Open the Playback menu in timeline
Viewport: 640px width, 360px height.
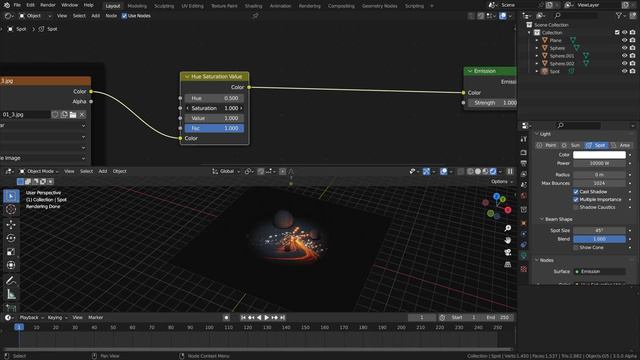tap(31, 318)
